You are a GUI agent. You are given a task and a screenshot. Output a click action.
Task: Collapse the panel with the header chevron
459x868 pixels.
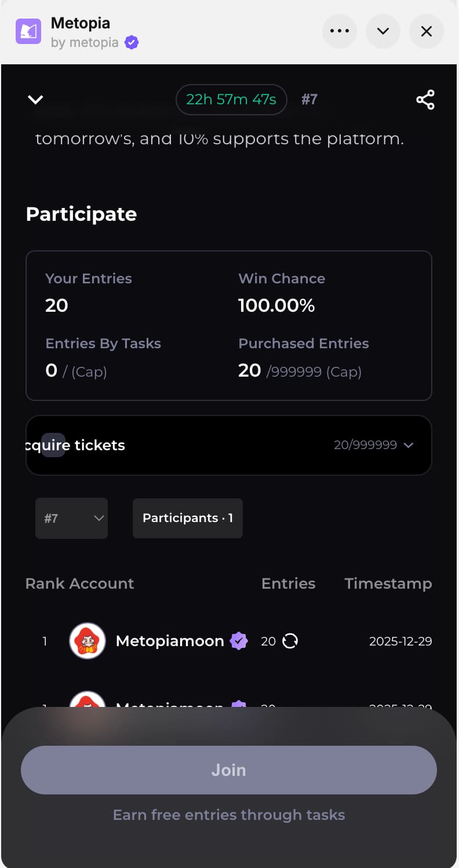(383, 31)
